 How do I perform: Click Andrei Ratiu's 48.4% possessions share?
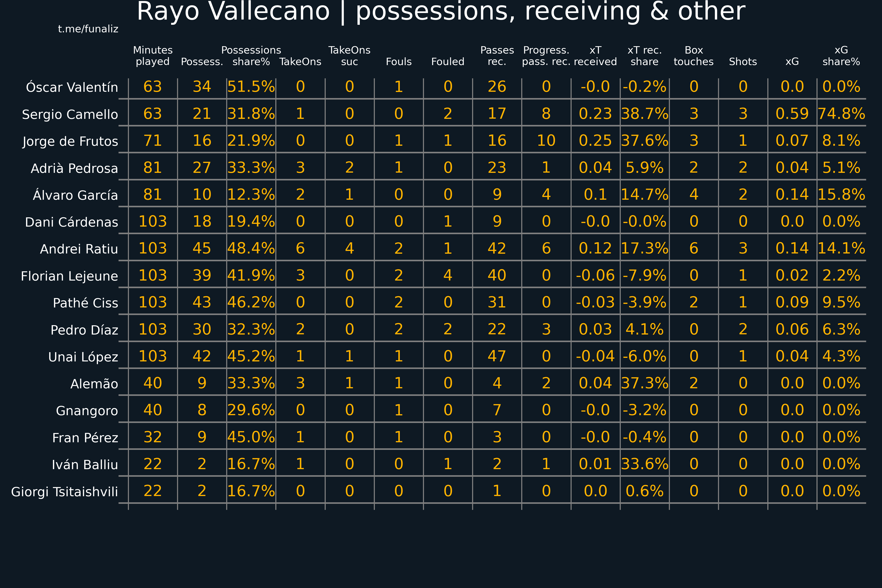coord(251,248)
